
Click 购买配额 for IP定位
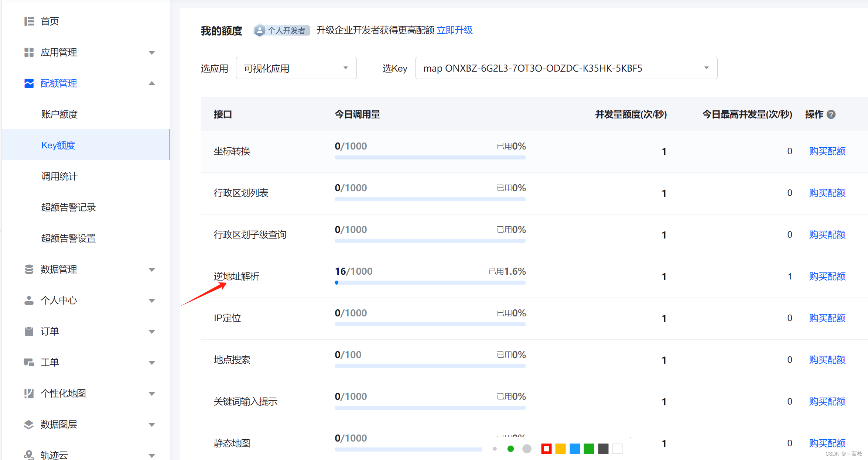pos(827,318)
